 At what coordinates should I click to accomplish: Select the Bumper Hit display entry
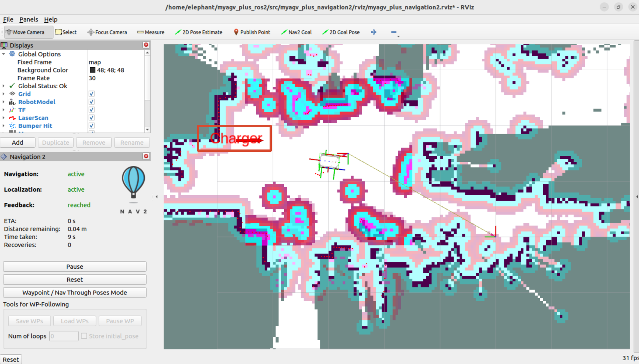pos(35,126)
